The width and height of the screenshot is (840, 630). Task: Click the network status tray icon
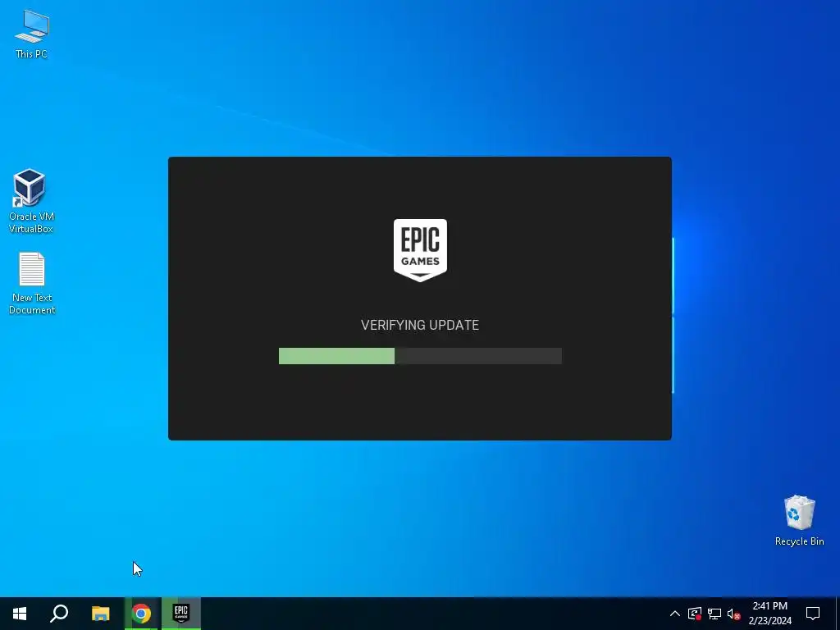tap(714, 614)
